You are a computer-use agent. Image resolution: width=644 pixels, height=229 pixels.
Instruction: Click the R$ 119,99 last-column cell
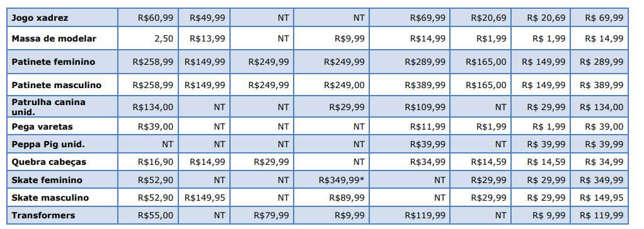point(600,215)
